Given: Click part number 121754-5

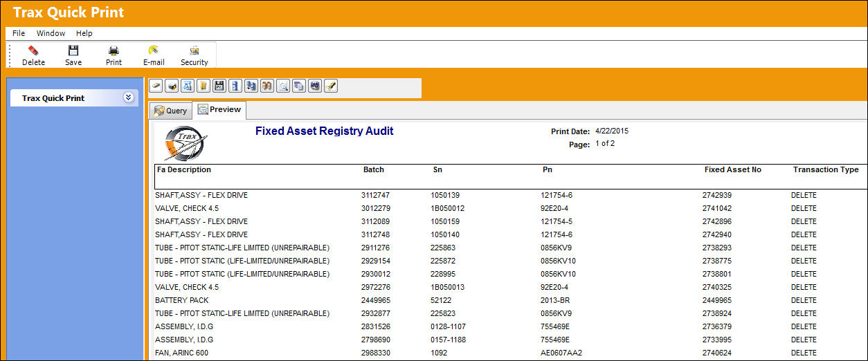Looking at the screenshot, I should pyautogui.click(x=557, y=221).
